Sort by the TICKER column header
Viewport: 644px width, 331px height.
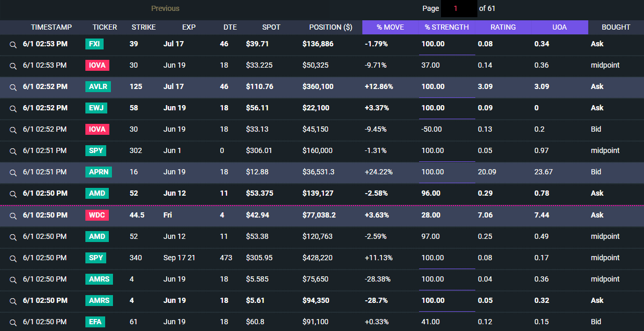(105, 27)
